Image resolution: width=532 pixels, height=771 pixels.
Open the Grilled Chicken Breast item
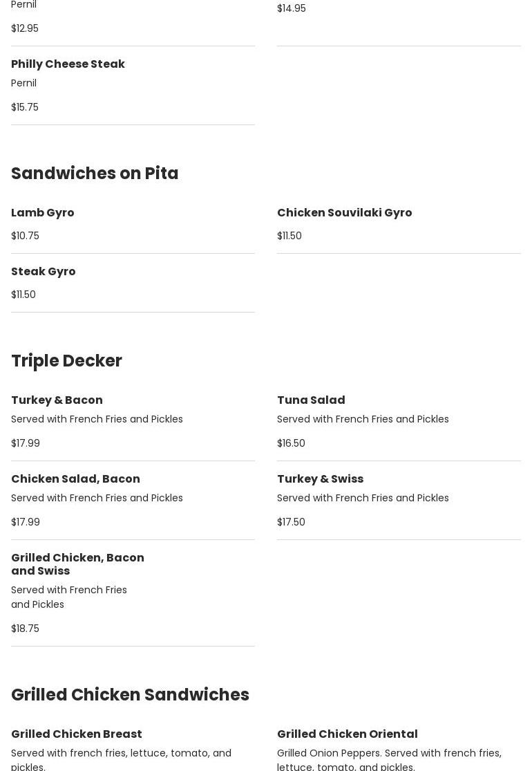click(x=77, y=734)
